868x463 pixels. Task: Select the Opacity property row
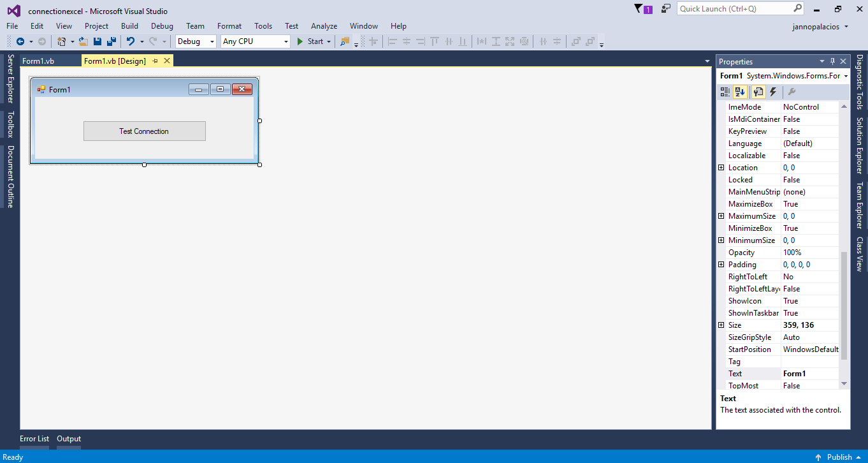click(x=782, y=253)
